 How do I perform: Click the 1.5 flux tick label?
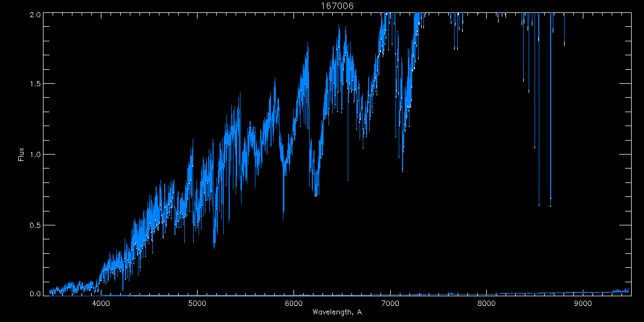(35, 84)
